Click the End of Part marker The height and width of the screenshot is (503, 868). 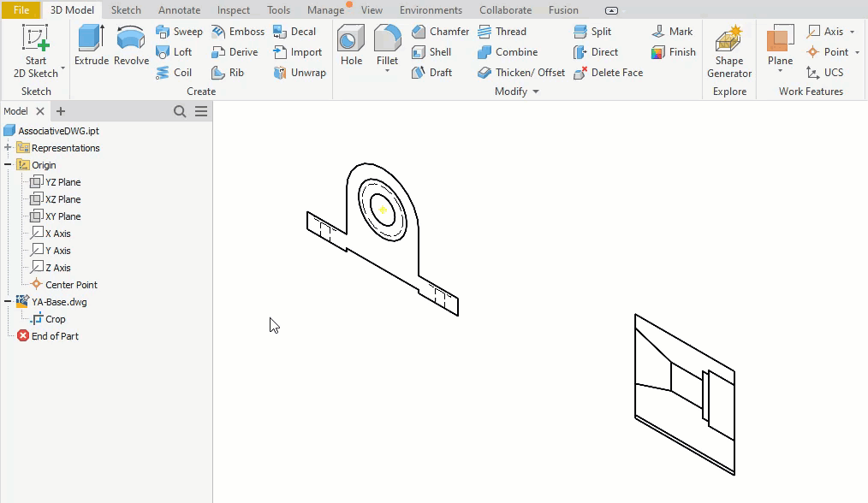pos(48,336)
